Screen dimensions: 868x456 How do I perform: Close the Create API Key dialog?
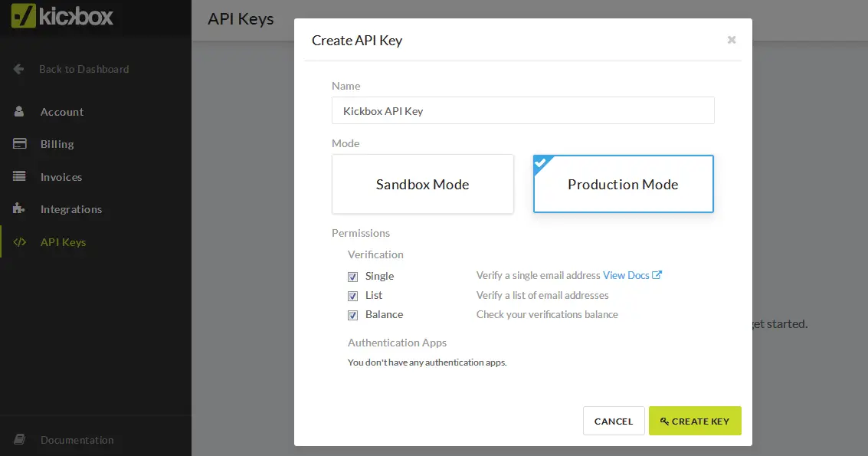732,40
